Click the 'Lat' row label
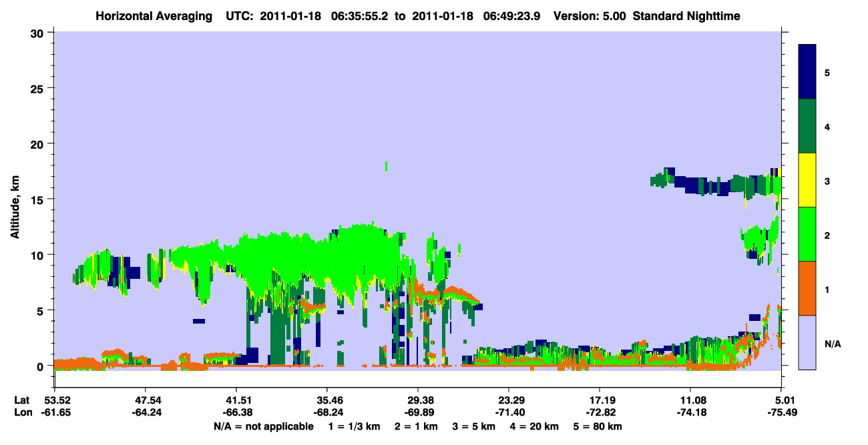Screen dimensions: 868x445 pos(22,400)
